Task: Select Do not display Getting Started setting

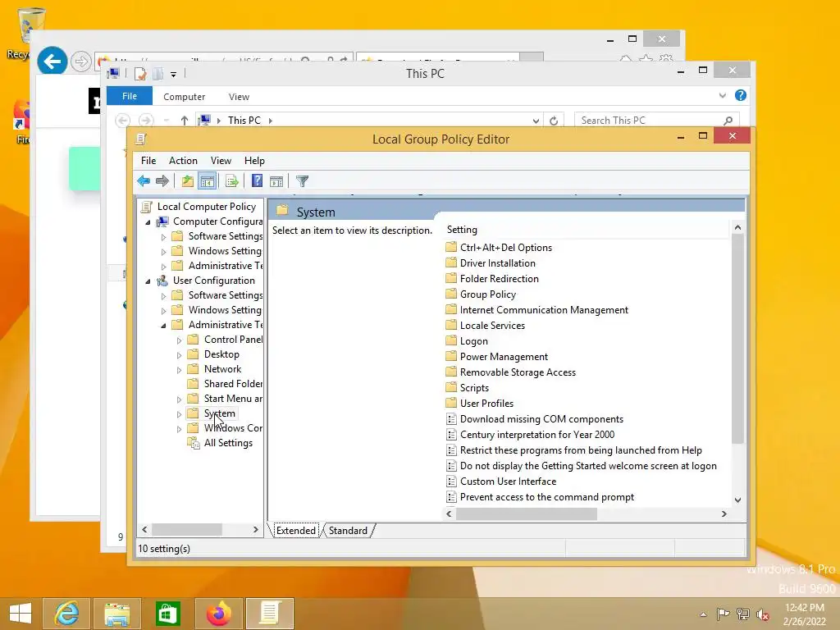Action: (x=582, y=466)
